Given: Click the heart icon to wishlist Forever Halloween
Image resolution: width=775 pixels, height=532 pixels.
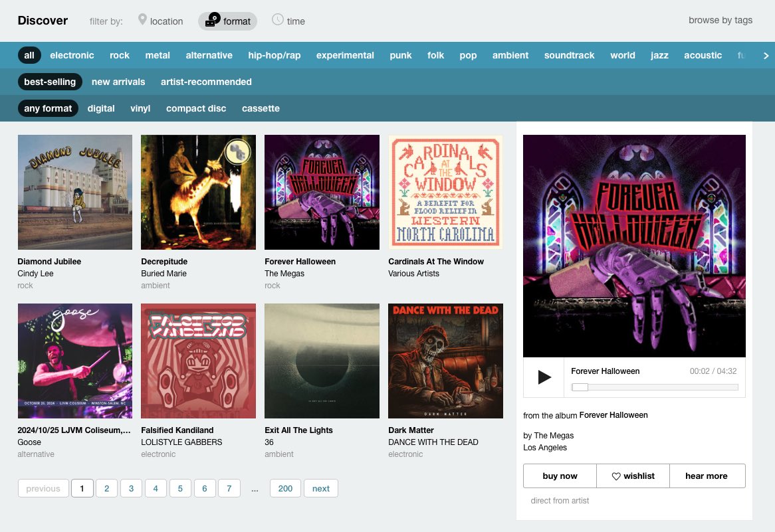Looking at the screenshot, I should (617, 476).
